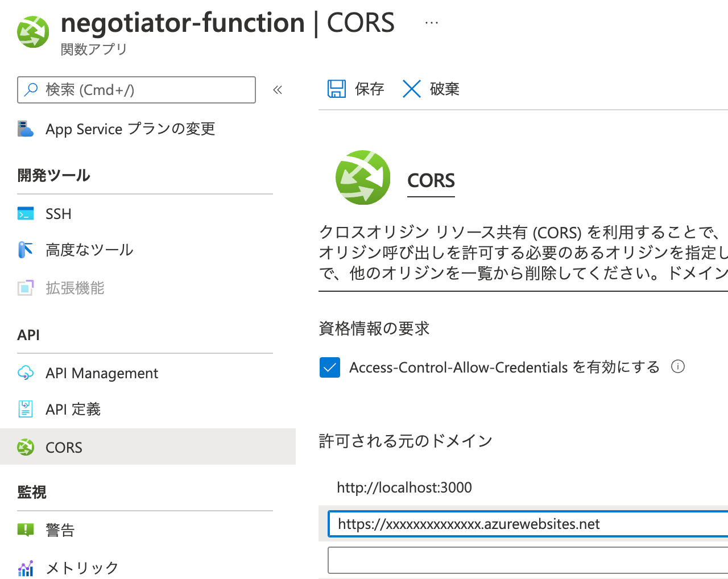Screen dimensions: 728x579
Task: Select the http://localhost:3000 origin entry
Action: point(404,487)
